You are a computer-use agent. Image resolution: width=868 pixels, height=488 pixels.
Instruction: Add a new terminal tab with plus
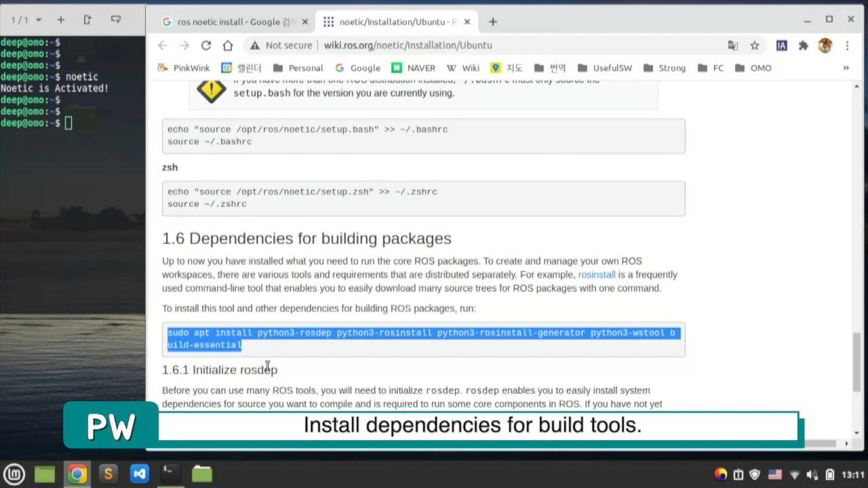(x=60, y=20)
